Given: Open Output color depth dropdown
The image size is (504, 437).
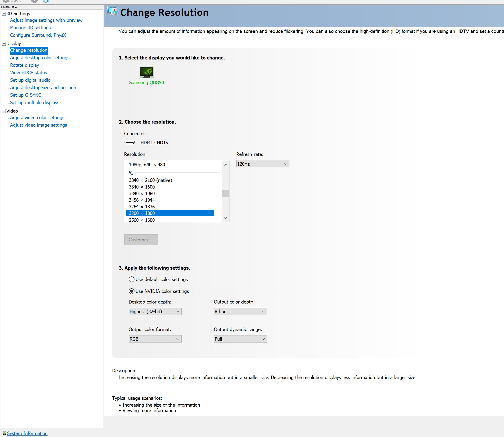Looking at the screenshot, I should (240, 311).
